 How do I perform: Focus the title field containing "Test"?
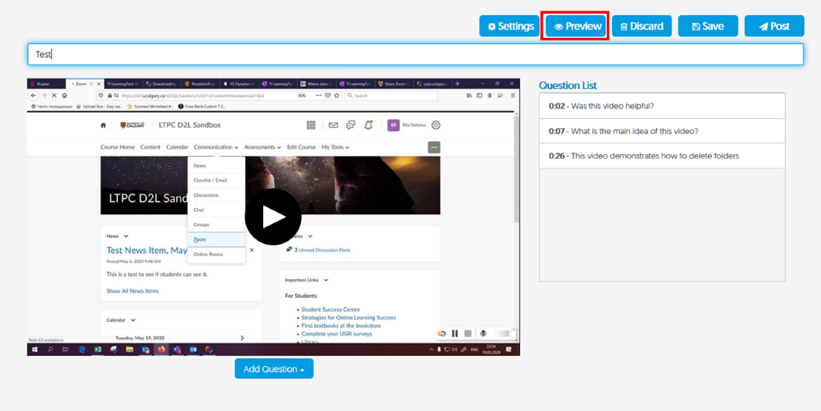click(415, 54)
